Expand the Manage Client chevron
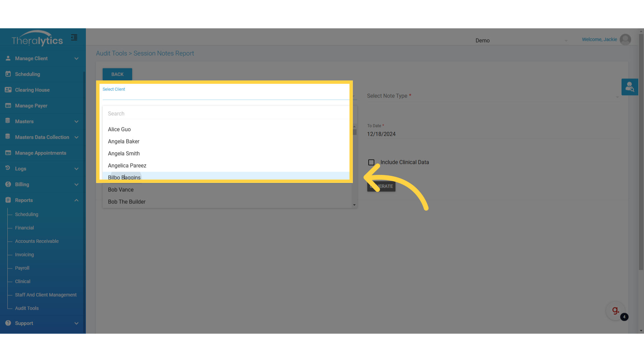This screenshot has height=362, width=644. tap(76, 59)
